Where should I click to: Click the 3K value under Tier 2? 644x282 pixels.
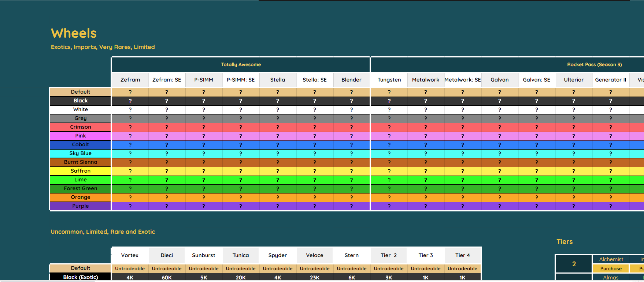tap(389, 278)
